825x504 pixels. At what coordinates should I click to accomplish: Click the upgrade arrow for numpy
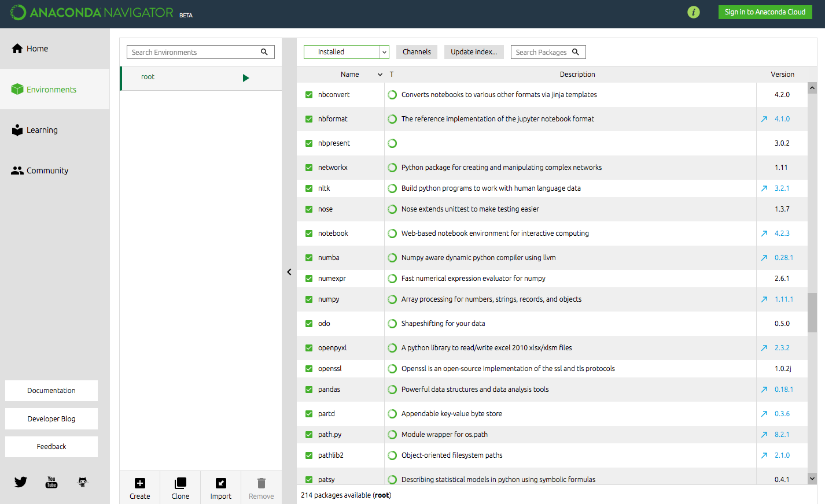764,299
